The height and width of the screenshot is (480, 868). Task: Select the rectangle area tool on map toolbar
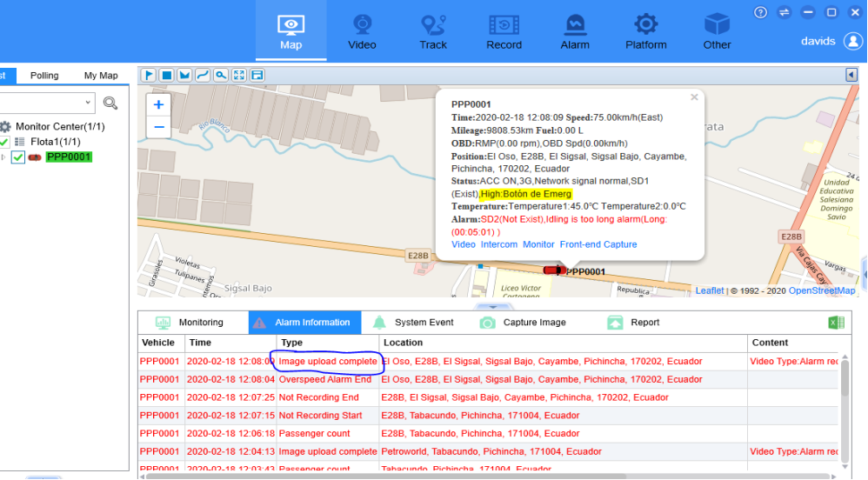(167, 75)
